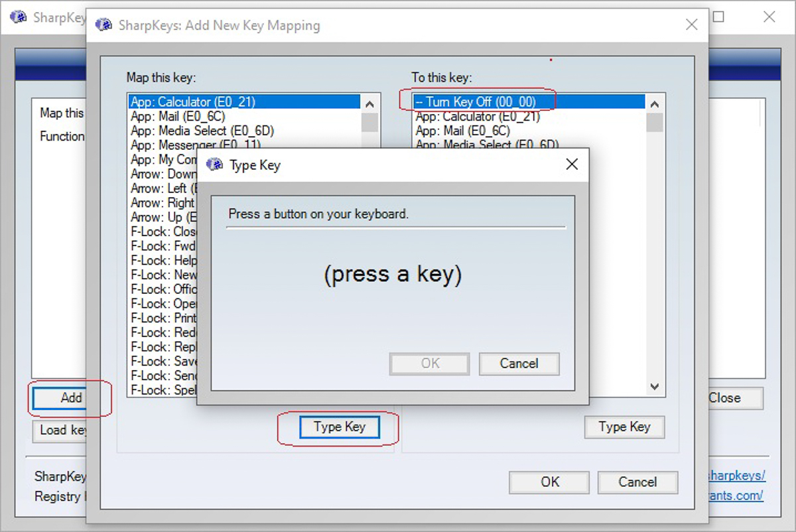The width and height of the screenshot is (796, 532).
Task: Click the SharpKeys icon in Type Key title bar
Action: (214, 165)
